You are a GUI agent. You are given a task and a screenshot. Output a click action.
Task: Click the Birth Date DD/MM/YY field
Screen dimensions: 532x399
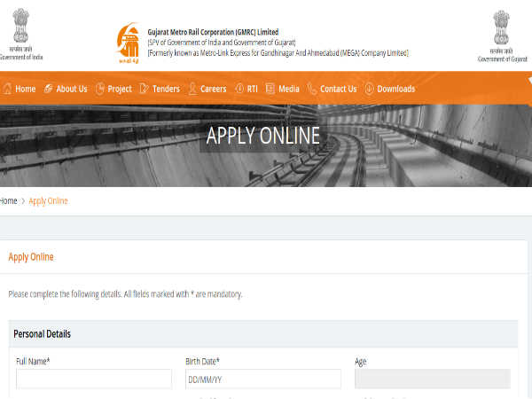[262, 379]
